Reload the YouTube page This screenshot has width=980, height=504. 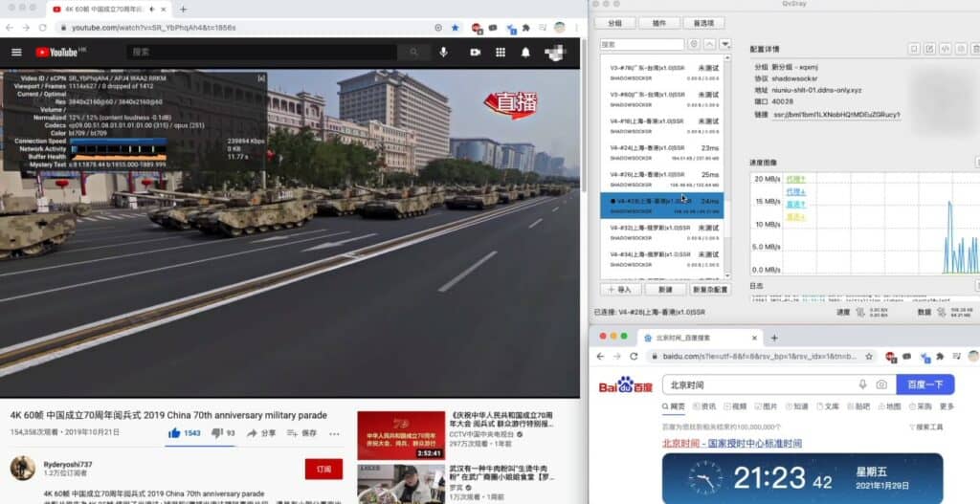42,28
